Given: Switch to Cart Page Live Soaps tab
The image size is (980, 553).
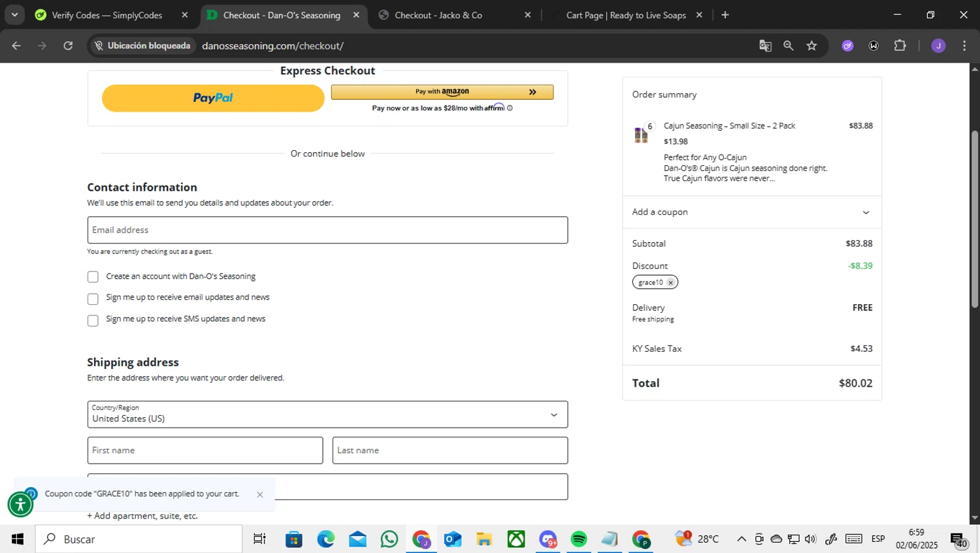Looking at the screenshot, I should [626, 15].
